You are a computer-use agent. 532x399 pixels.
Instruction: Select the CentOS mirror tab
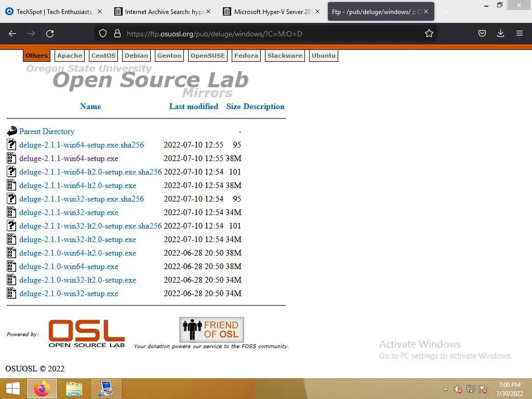(x=103, y=56)
